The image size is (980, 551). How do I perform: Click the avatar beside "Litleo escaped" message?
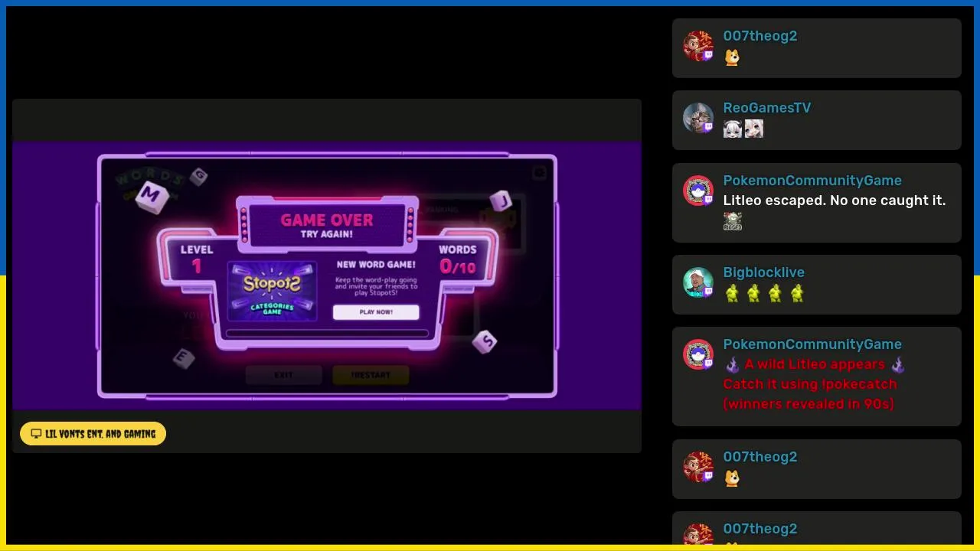click(698, 191)
